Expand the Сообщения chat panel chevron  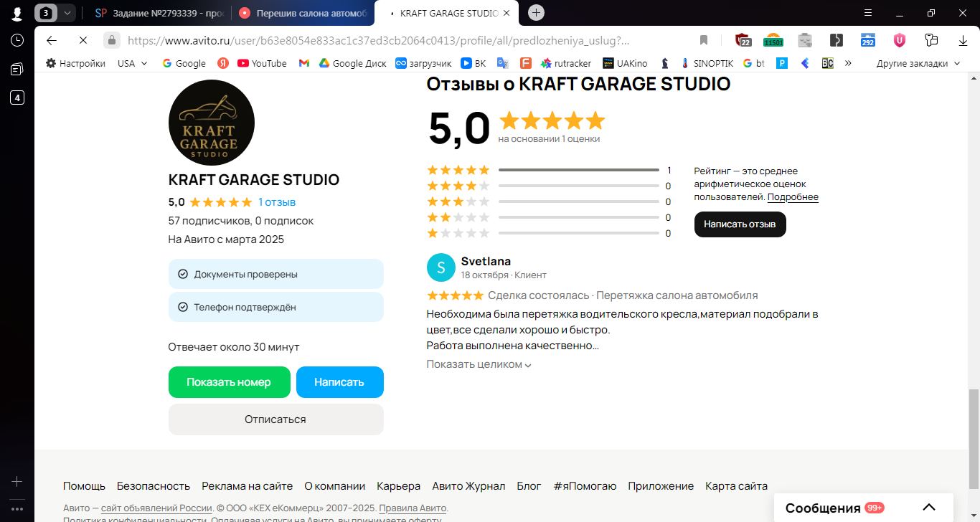(929, 508)
